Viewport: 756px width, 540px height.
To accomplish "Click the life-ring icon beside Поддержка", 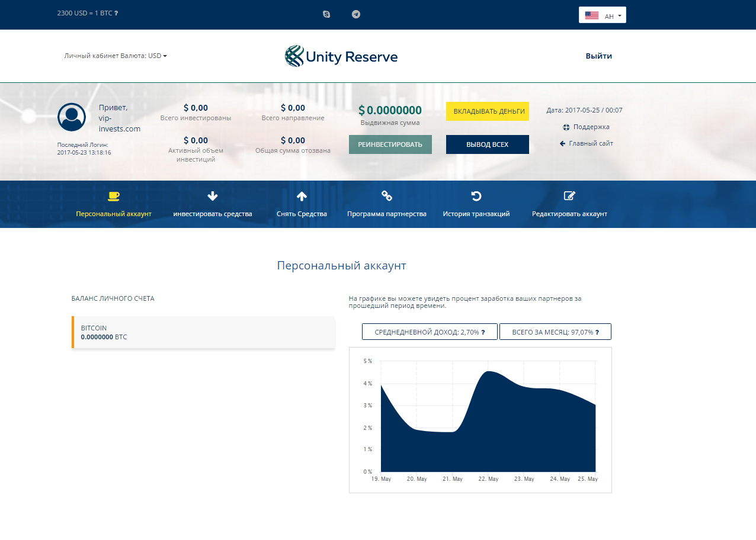I will tap(566, 127).
